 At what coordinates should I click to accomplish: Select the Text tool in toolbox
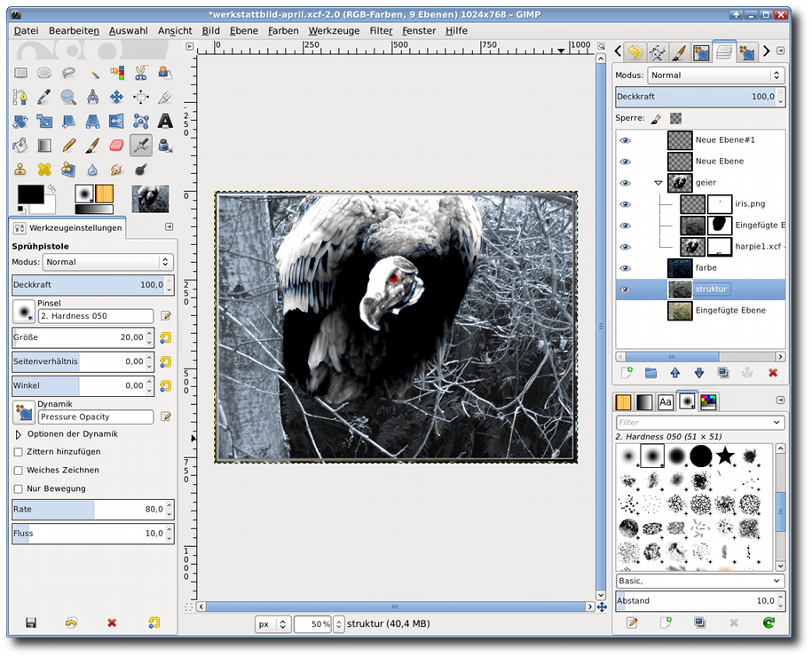165,121
